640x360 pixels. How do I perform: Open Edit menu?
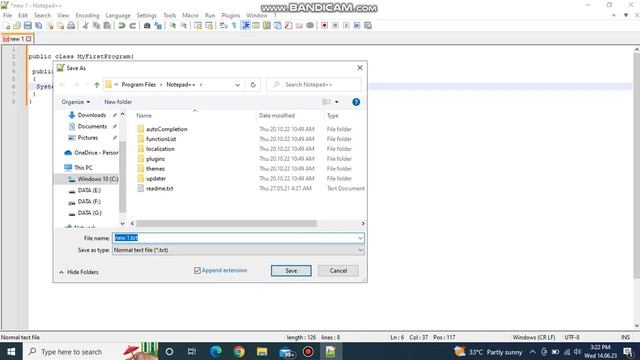tap(23, 15)
